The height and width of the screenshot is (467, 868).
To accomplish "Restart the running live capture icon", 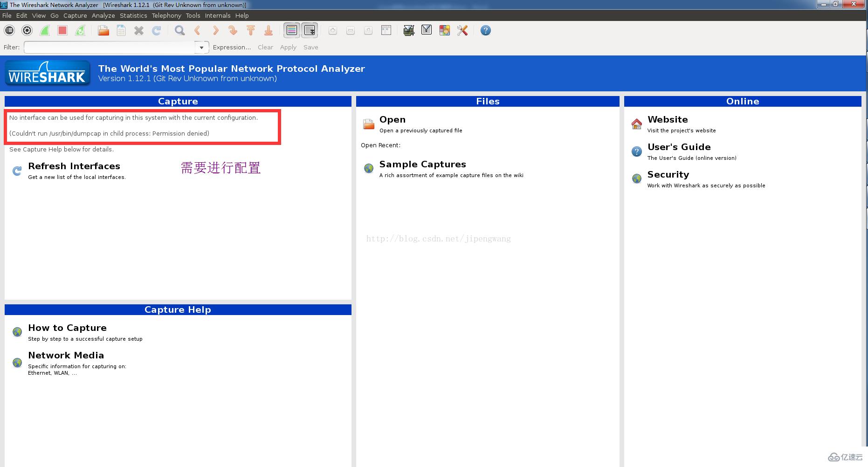I will click(80, 31).
